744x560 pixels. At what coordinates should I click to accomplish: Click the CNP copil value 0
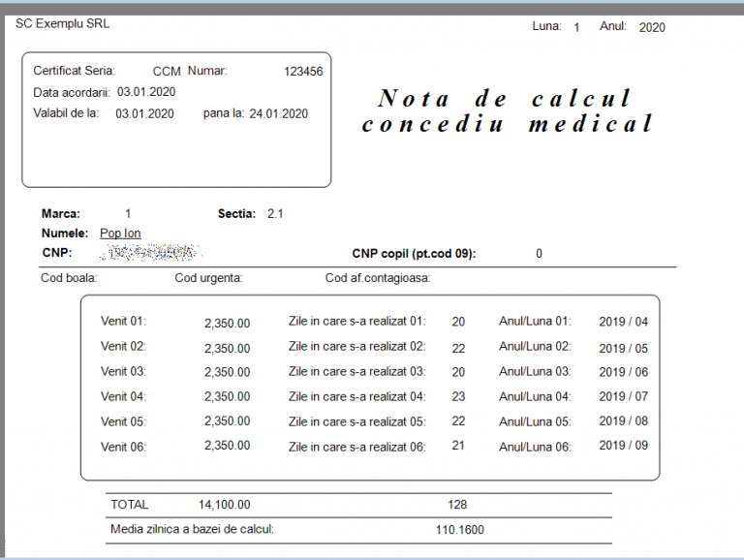tap(539, 254)
